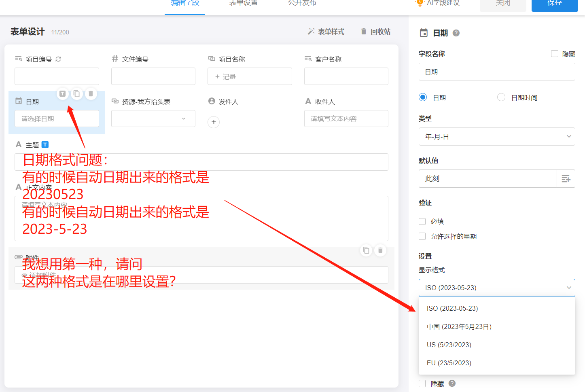Viewport: 585px width, 392px height.
Task: Select the 日期时间 radio button
Action: point(501,97)
